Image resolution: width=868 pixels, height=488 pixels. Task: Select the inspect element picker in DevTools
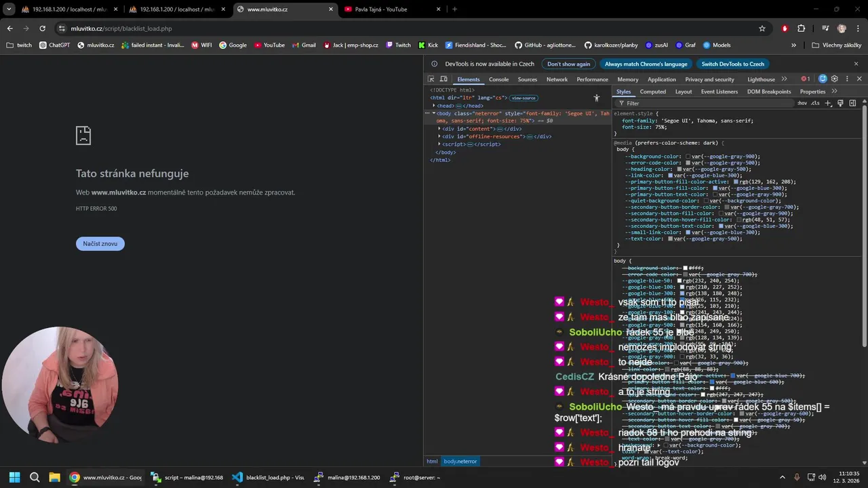pos(431,79)
